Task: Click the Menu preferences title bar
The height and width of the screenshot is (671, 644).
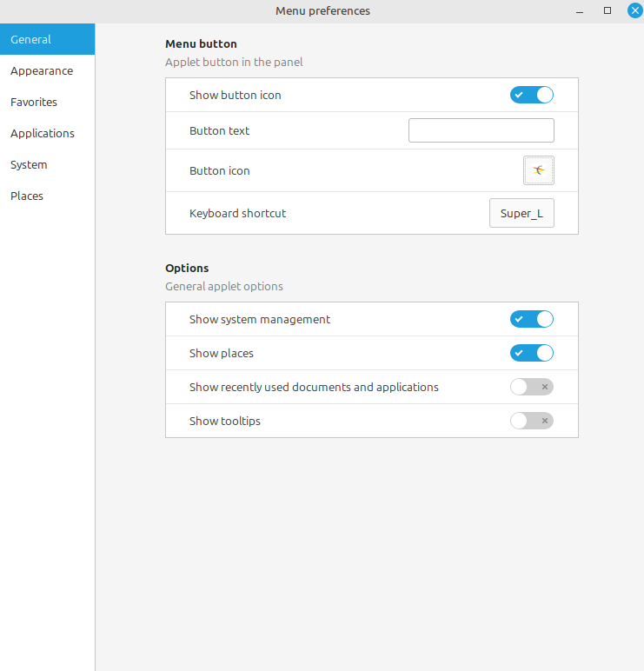Action: pos(322,10)
